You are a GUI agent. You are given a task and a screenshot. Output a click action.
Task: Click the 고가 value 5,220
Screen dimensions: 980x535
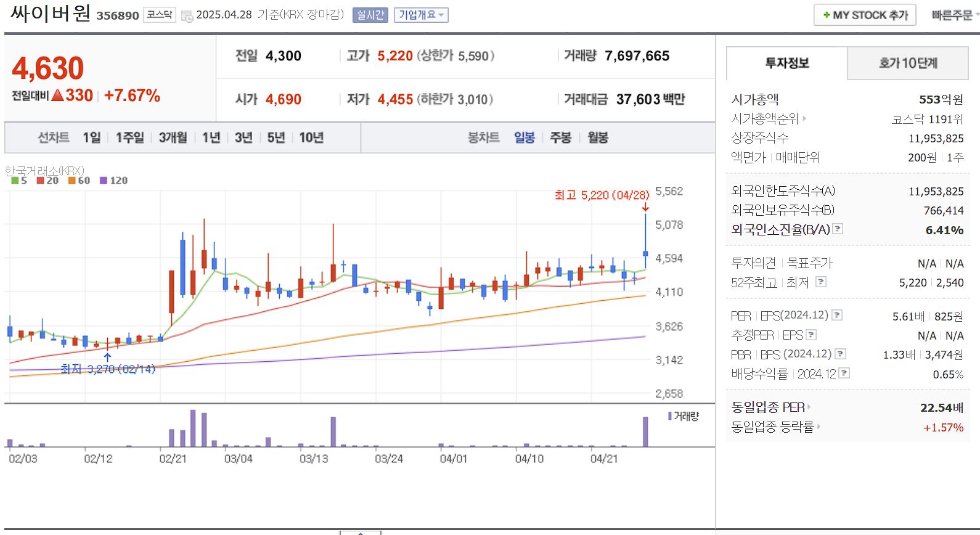pos(395,56)
